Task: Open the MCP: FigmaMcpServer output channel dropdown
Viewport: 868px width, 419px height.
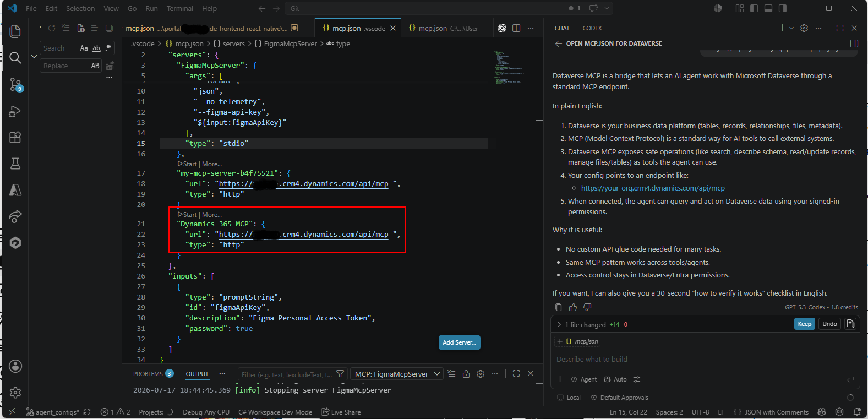Action: click(397, 374)
